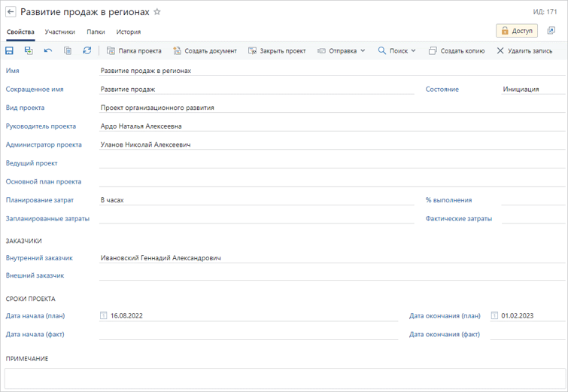Open calendar for Дата начала (план)
Viewport: 568px width, 392px height.
point(103,315)
